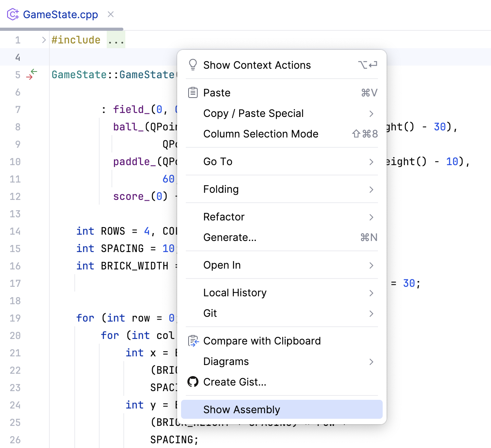The width and height of the screenshot is (491, 448).
Task: Click the clipboard icon next to Paste
Action: coord(193,92)
